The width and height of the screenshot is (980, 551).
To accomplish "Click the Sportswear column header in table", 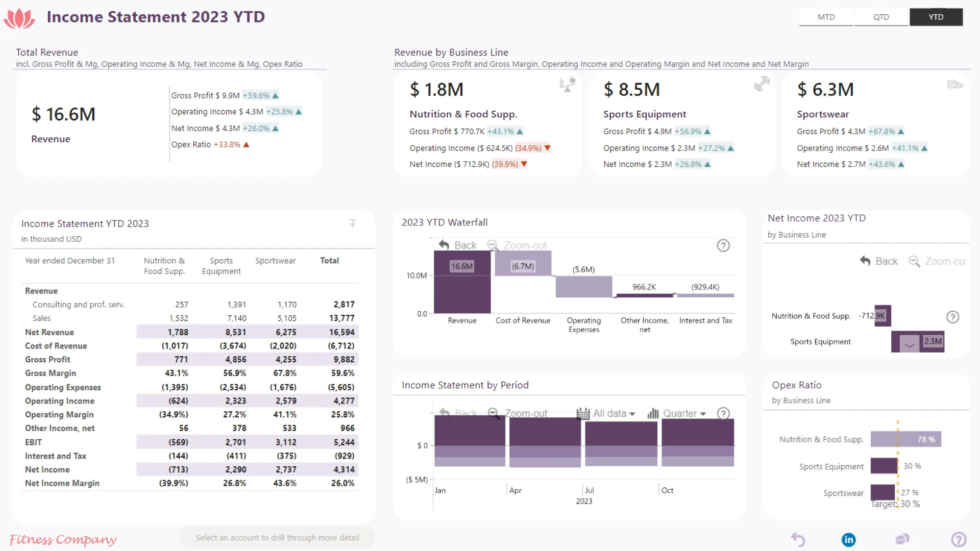I will [x=275, y=261].
